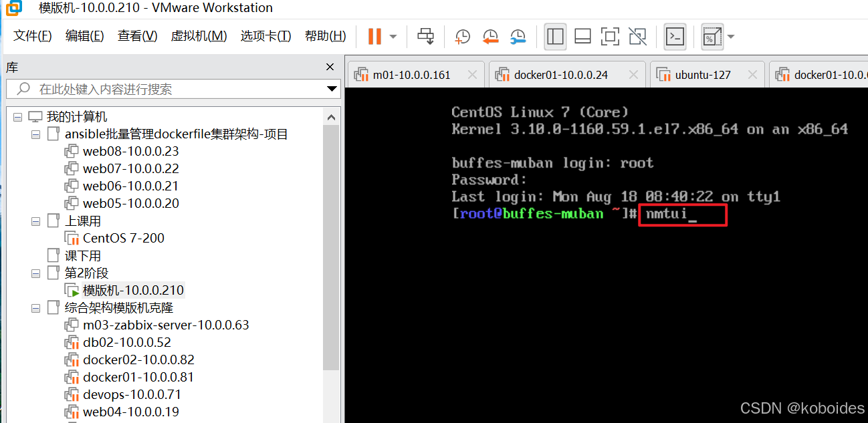Enter full screen mode icon
The width and height of the screenshot is (868, 423).
tap(610, 36)
